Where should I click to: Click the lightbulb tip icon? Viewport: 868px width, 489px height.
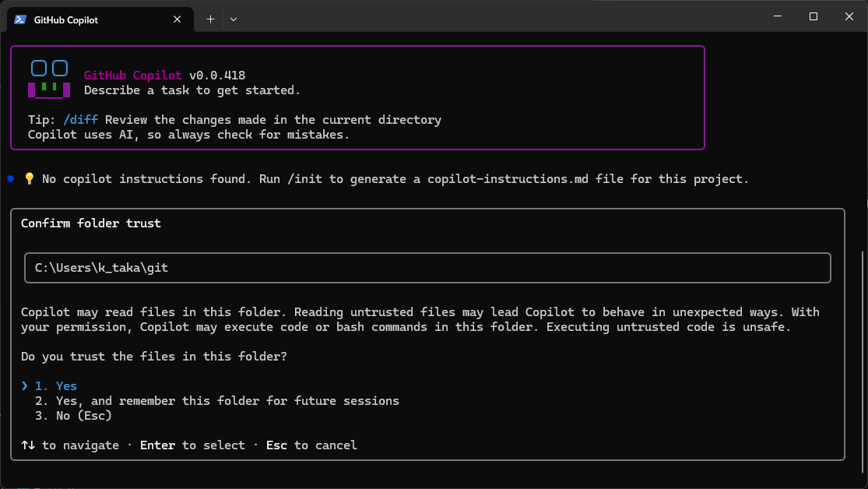(30, 179)
